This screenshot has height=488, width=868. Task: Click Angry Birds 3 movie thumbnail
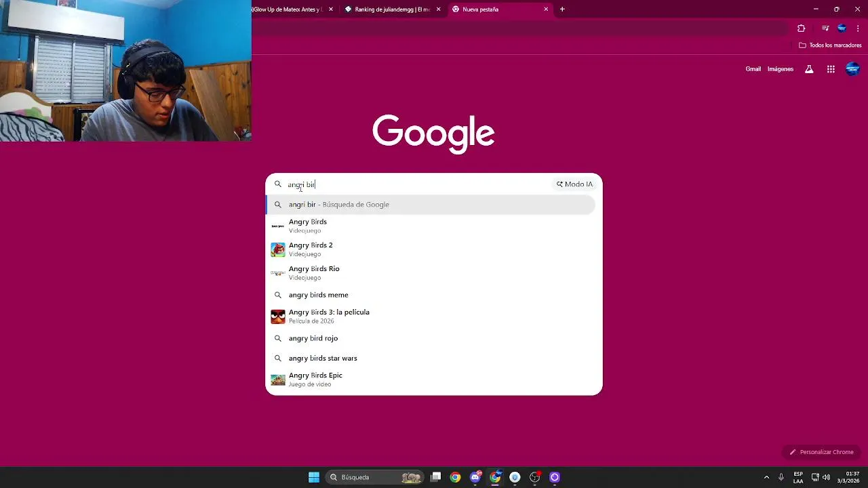click(x=278, y=317)
